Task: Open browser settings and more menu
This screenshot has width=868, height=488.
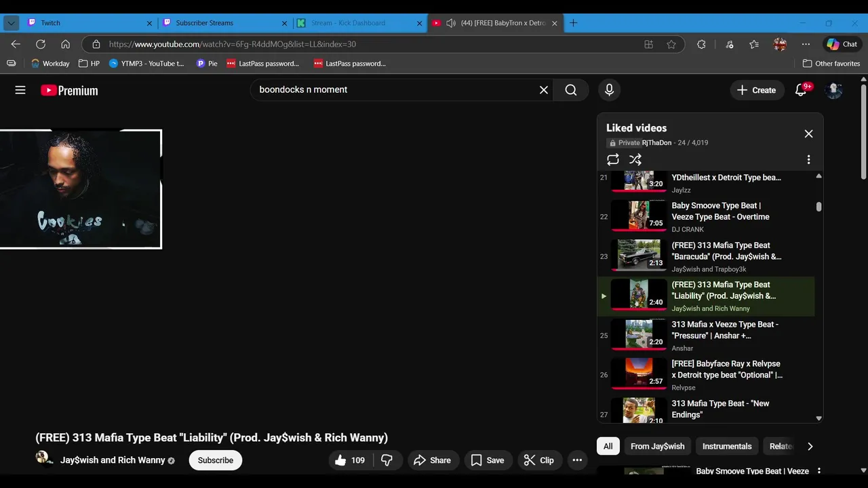Action: click(806, 44)
